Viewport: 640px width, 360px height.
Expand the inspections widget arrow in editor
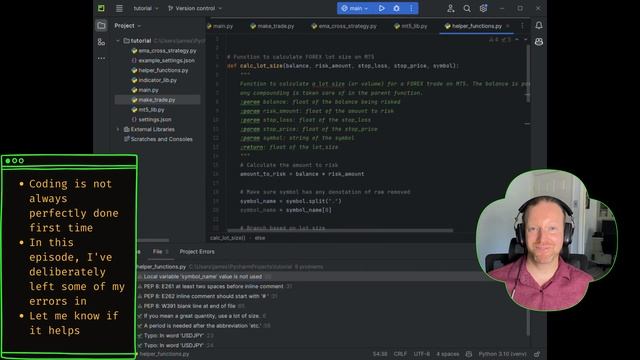[526, 40]
